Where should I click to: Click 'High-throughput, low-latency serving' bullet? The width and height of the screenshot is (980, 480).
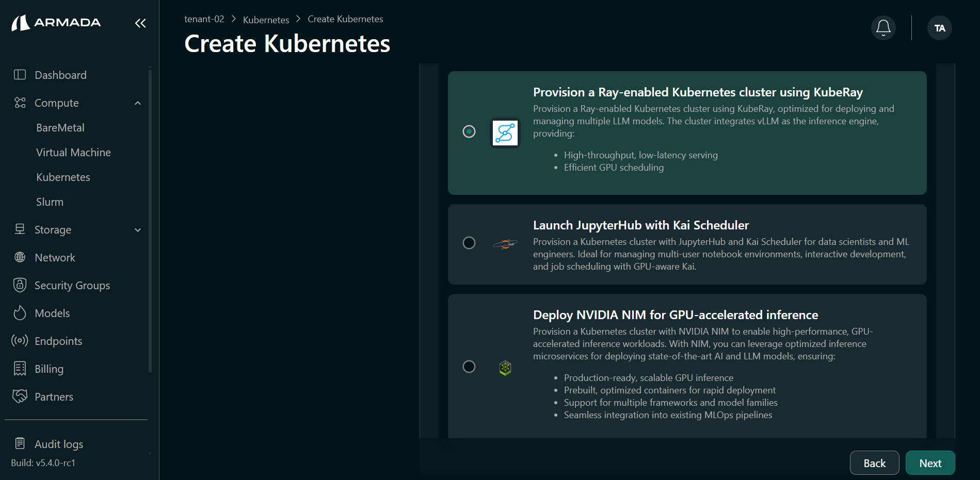click(x=641, y=155)
